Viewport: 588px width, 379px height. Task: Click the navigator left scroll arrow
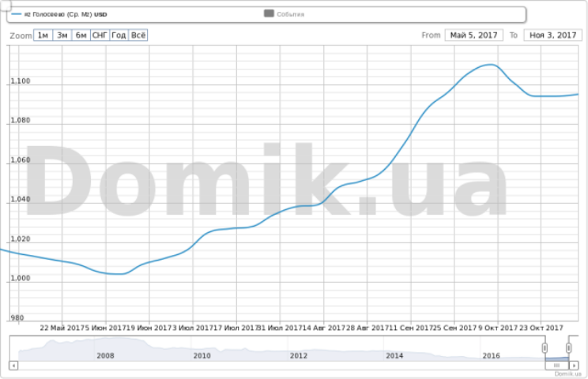(x=13, y=365)
